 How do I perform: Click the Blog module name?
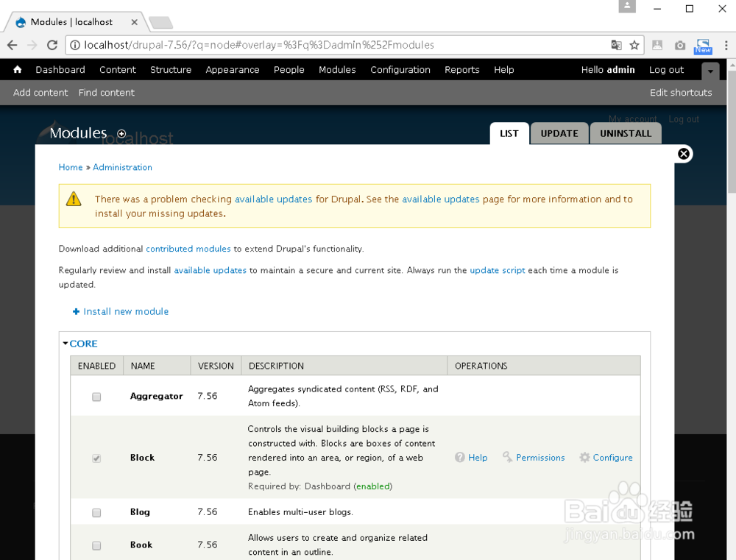point(140,512)
